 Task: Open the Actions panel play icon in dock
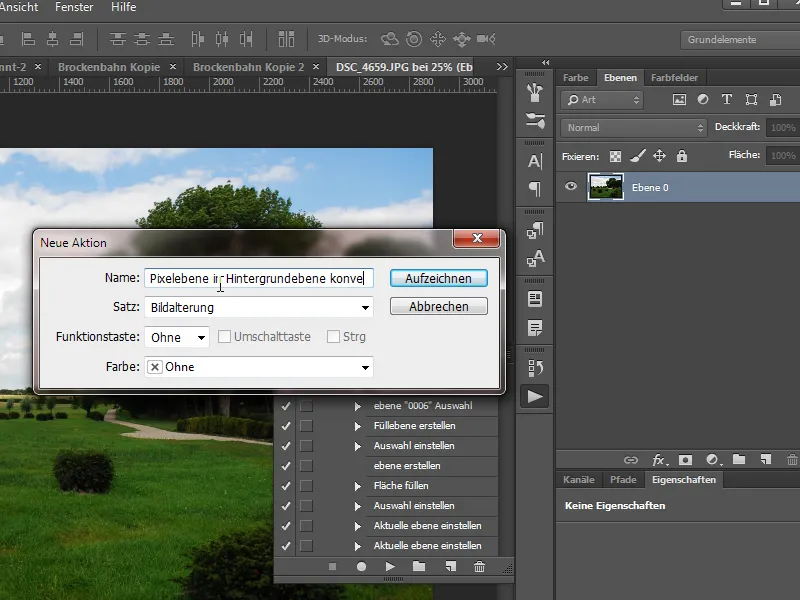point(535,396)
